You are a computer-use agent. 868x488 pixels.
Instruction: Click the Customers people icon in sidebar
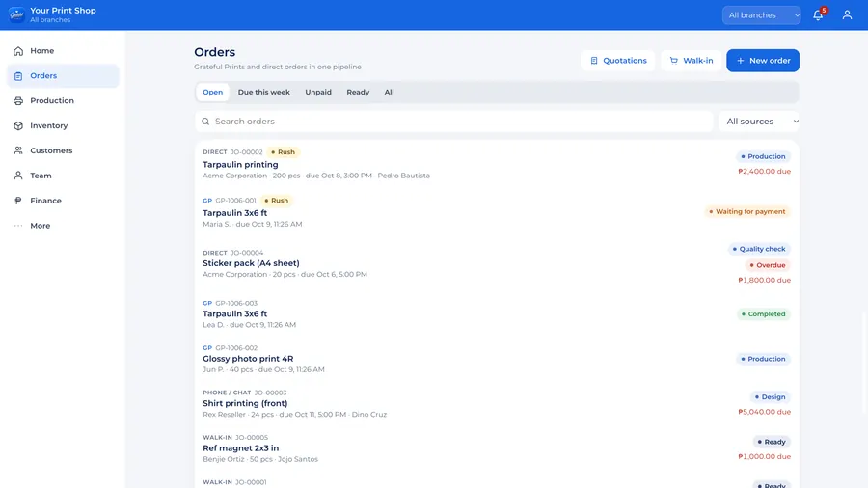tap(18, 150)
